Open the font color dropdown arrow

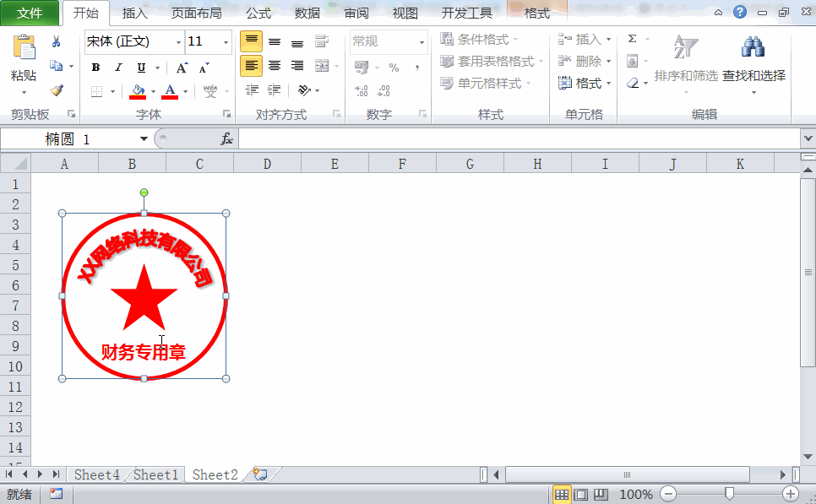click(184, 90)
